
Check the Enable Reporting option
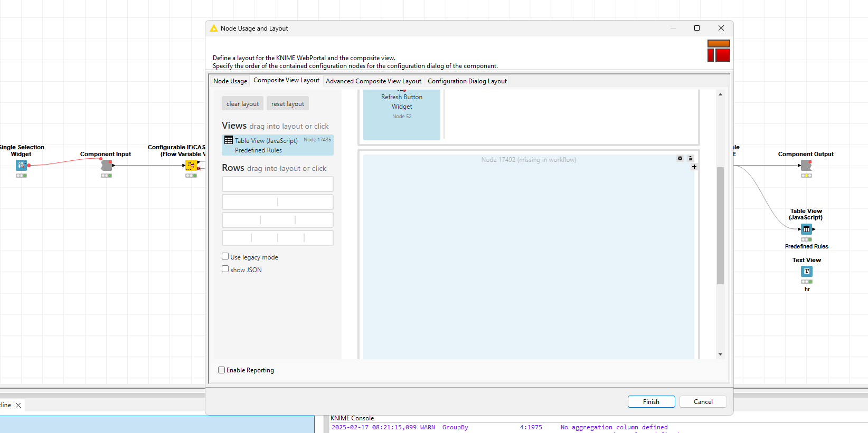tap(222, 370)
